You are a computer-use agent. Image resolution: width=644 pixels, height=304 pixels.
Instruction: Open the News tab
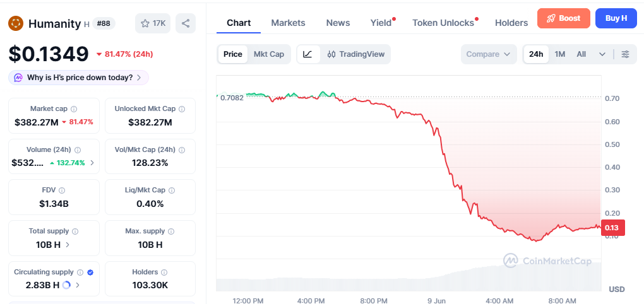(x=338, y=23)
